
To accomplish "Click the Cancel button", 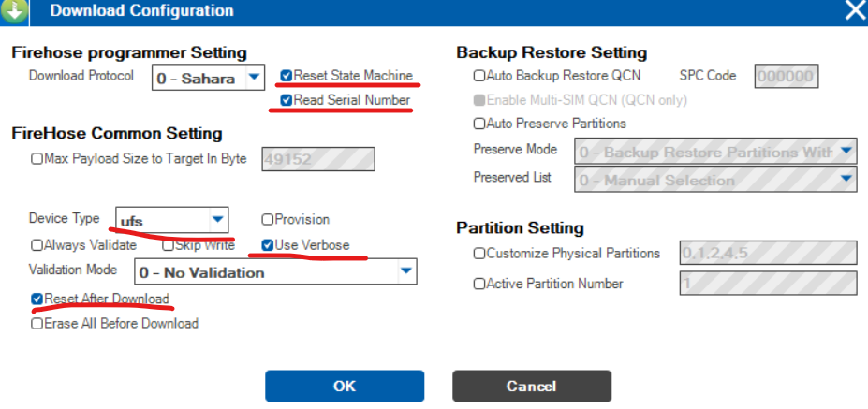I will click(x=531, y=386).
